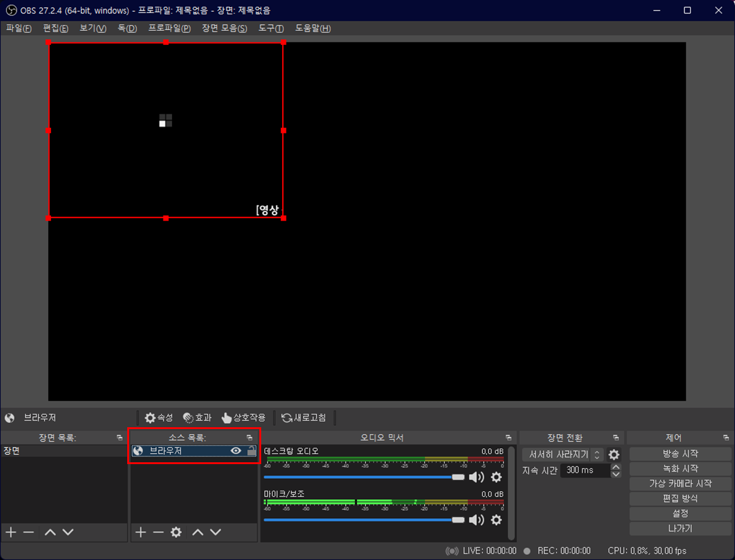Click the REC status dot icon
This screenshot has width=735, height=560.
[x=527, y=551]
